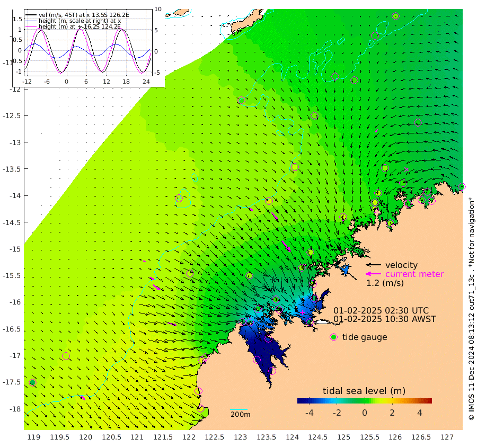
Task: Click the black vel line sample in inset legend
Action: pos(31,15)
